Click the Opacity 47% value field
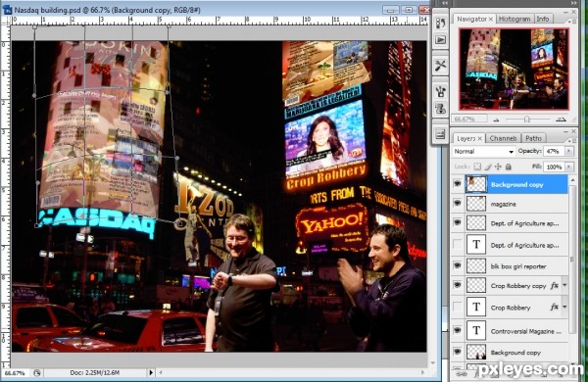 click(x=555, y=151)
